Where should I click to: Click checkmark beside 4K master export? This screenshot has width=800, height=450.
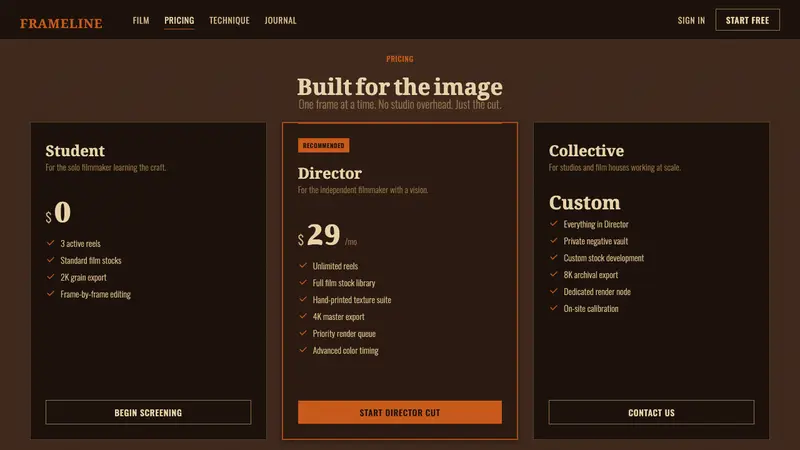click(303, 316)
